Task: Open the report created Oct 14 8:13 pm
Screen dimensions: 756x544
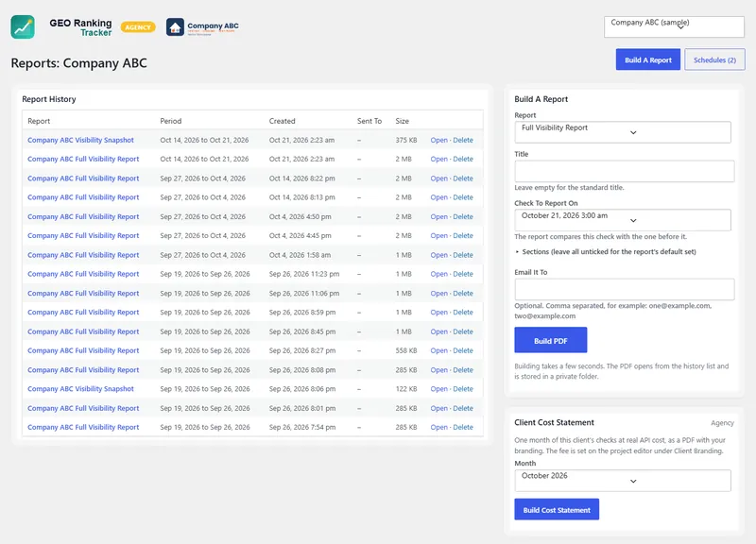Action: (x=83, y=197)
